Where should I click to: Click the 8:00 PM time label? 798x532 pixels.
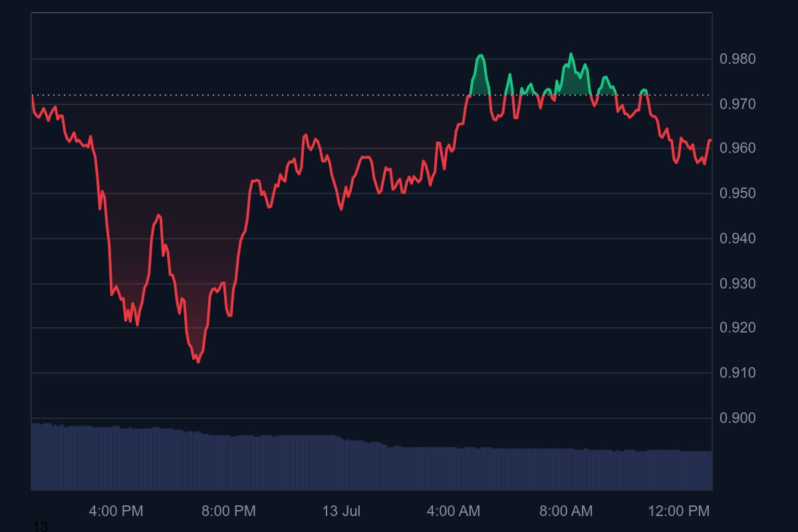click(x=229, y=511)
